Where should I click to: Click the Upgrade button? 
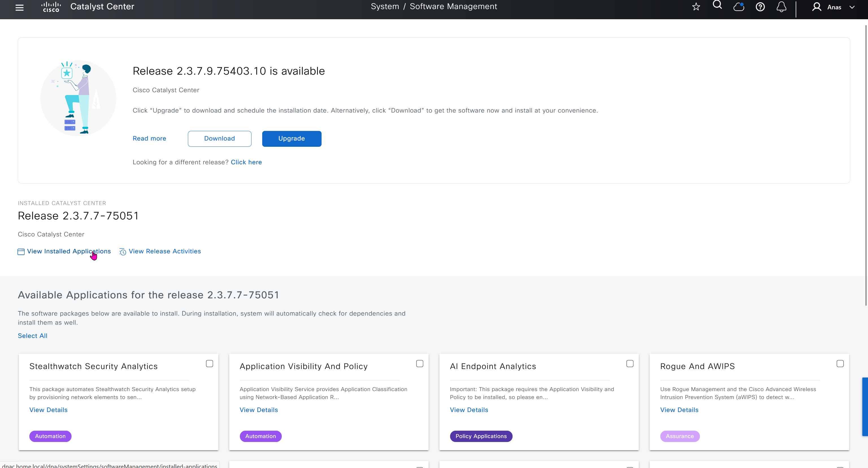[x=292, y=139]
